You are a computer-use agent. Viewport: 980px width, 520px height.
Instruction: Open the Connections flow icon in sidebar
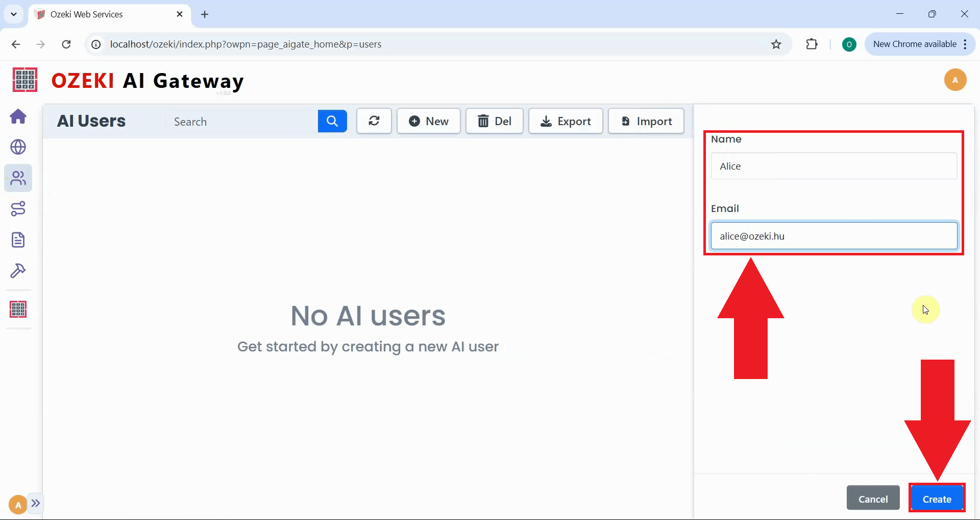pos(18,208)
